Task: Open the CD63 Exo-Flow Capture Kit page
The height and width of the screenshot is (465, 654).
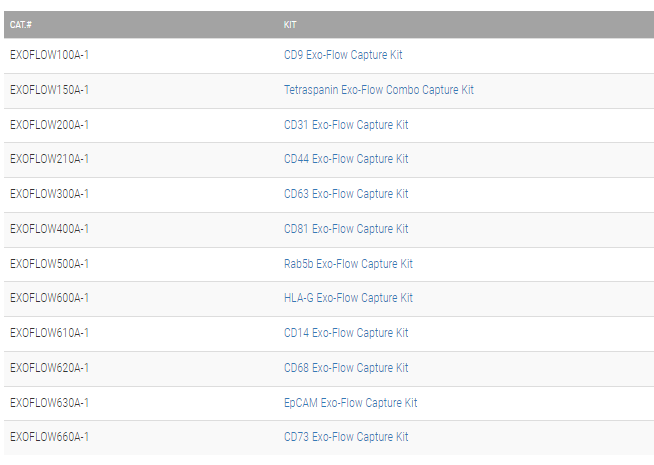Action: click(x=346, y=194)
